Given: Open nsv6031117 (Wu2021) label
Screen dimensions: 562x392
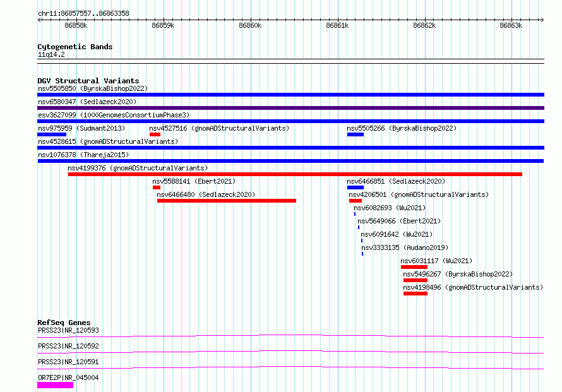Looking at the screenshot, I should [x=436, y=261].
